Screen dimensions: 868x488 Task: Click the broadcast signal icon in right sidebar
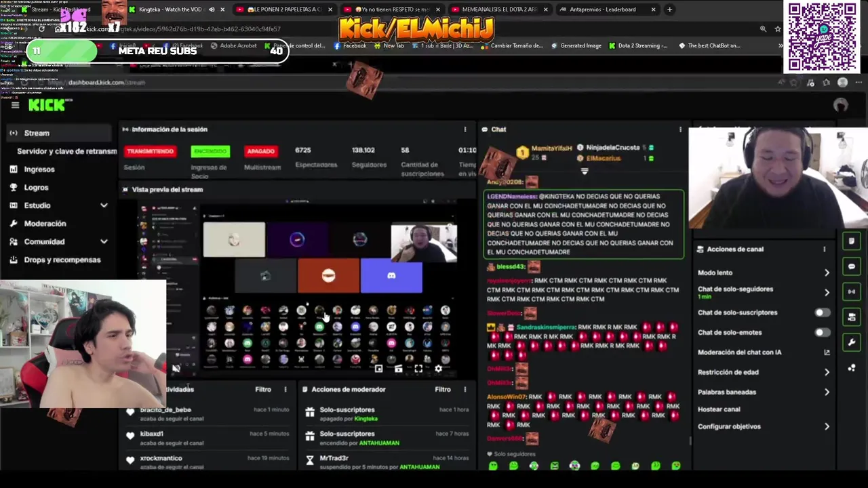[852, 291]
